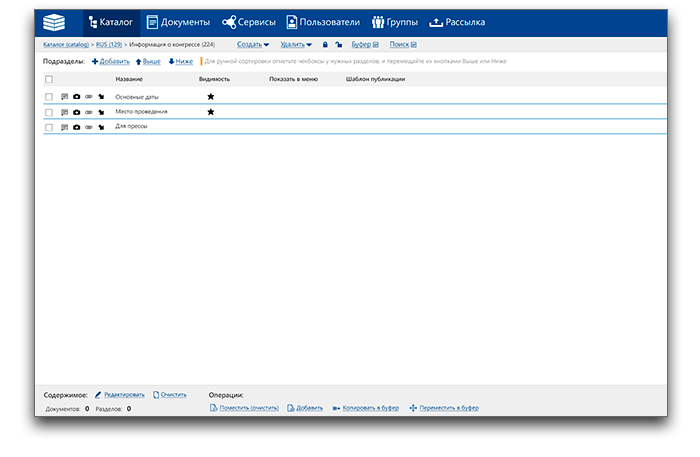The image size is (700, 457).
Task: Click the RUS (129) breadcrumb link
Action: pyautogui.click(x=108, y=45)
